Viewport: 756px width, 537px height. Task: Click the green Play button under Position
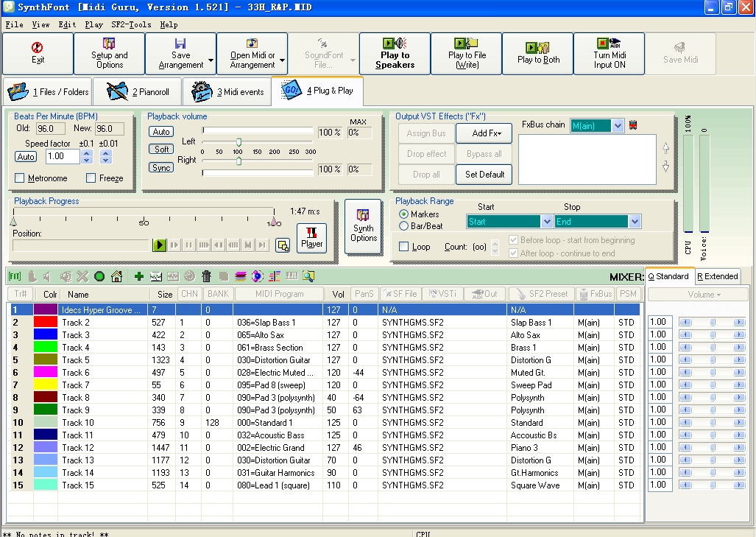pos(160,245)
